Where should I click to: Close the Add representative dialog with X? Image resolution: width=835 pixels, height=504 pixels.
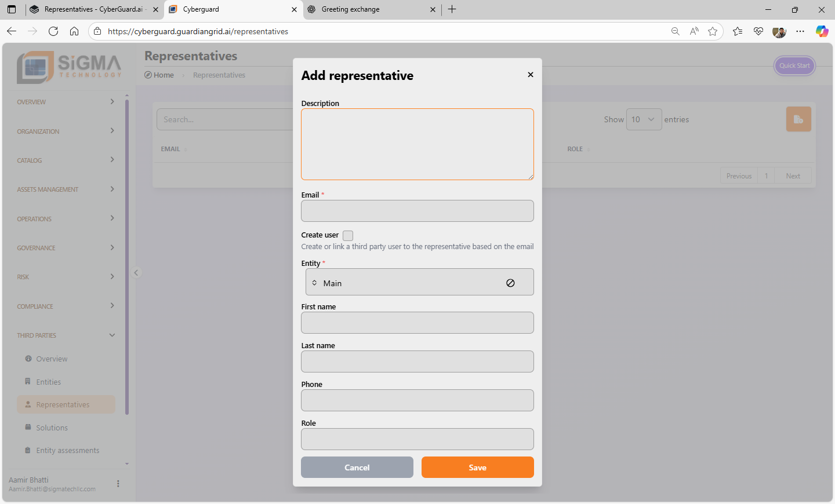tap(530, 75)
